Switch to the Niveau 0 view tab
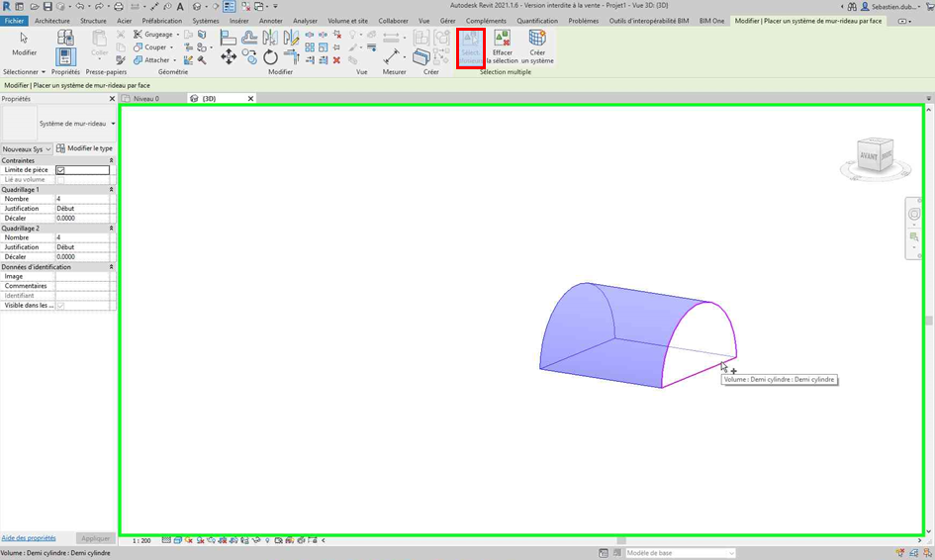This screenshot has width=935, height=560. pos(145,99)
